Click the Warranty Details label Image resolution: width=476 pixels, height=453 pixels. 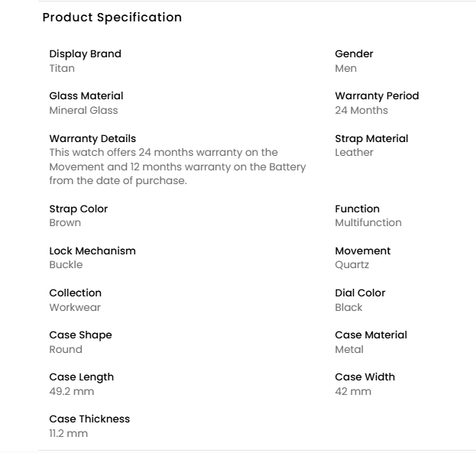click(x=92, y=138)
